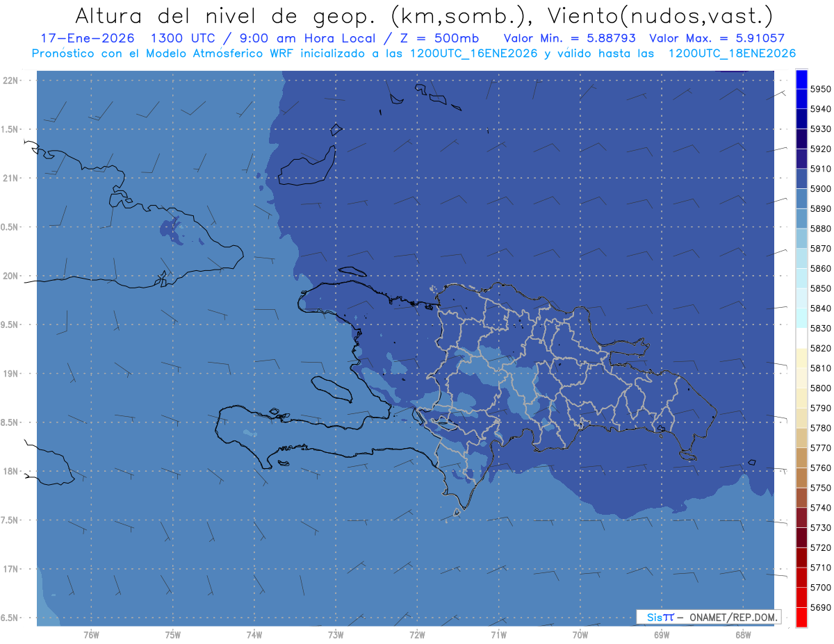The width and height of the screenshot is (834, 644).
Task: Pick the bright blue swatch above 5950
Action: click(801, 79)
